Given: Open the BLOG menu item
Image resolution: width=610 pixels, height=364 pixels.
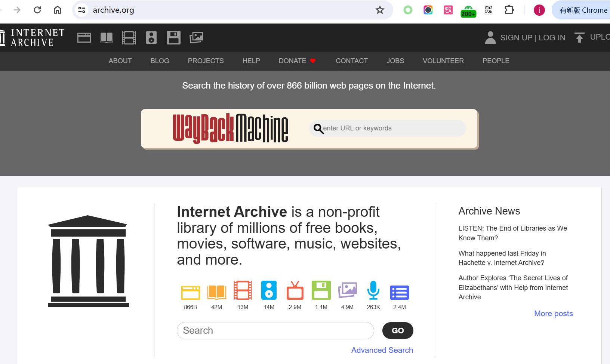Looking at the screenshot, I should [160, 61].
